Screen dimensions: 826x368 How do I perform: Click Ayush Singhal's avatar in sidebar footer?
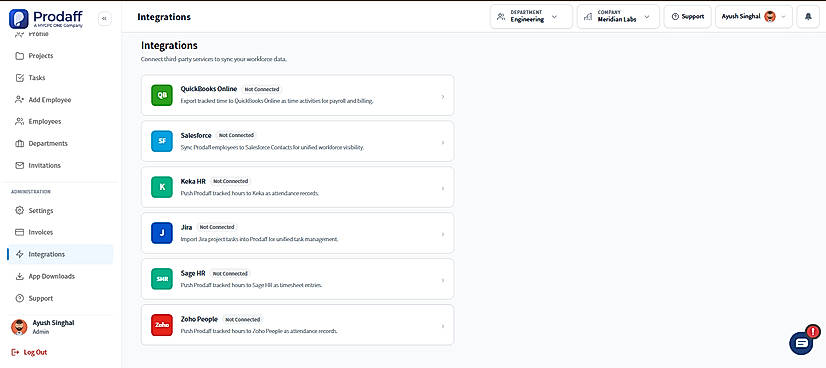pos(19,327)
